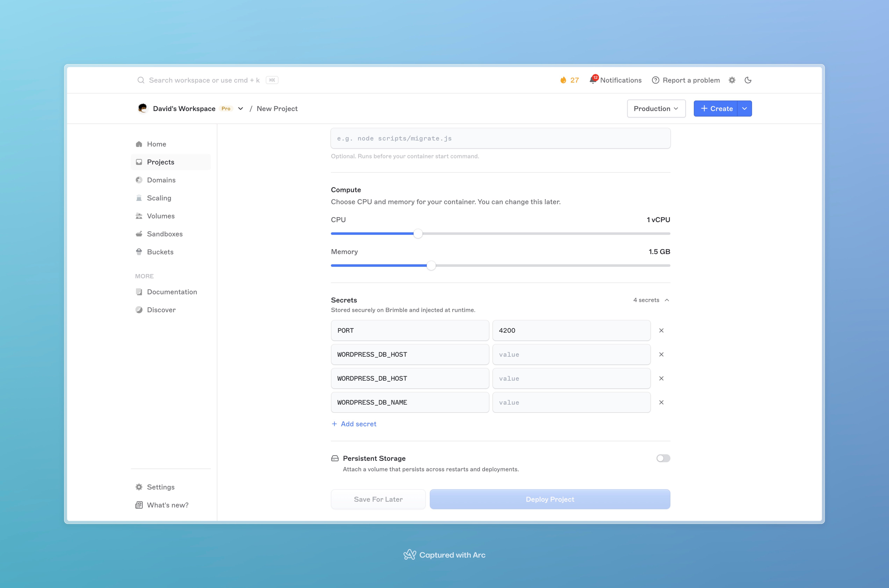Click the Buckets sidebar icon
Viewport: 889px width, 588px height.
[139, 252]
